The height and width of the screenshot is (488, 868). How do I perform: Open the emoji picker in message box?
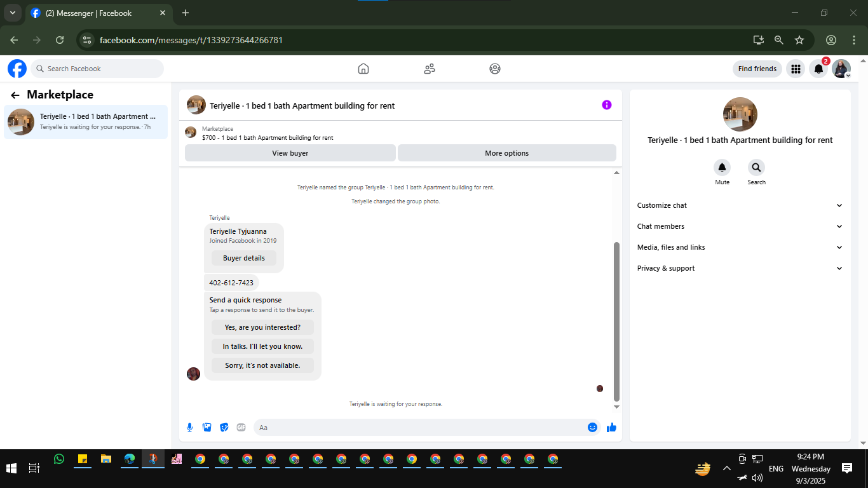tap(592, 428)
